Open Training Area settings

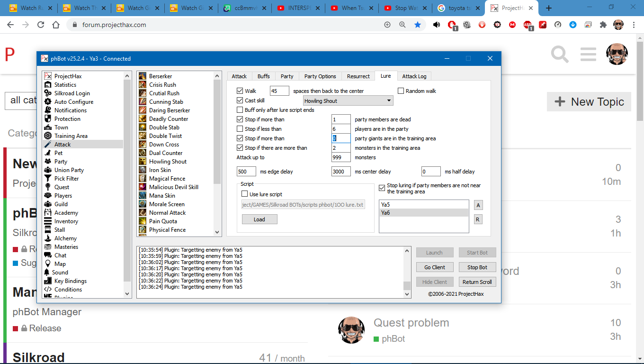coord(71,136)
